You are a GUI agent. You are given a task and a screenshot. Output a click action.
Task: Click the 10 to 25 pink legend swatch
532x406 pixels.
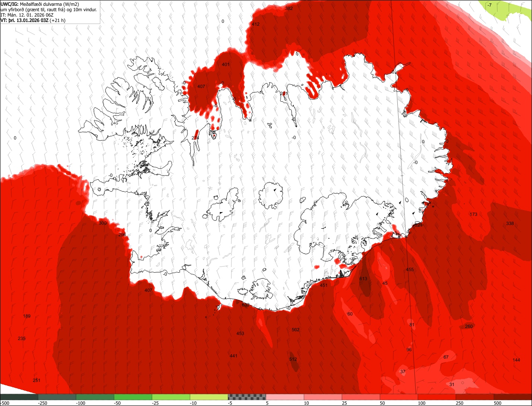[x=323, y=397]
